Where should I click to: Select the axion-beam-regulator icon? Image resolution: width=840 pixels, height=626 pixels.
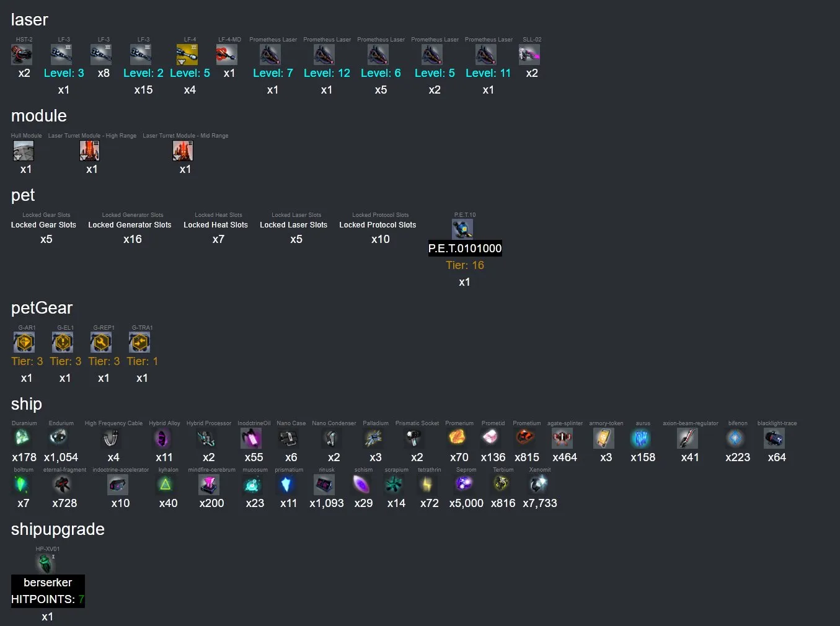[687, 438]
